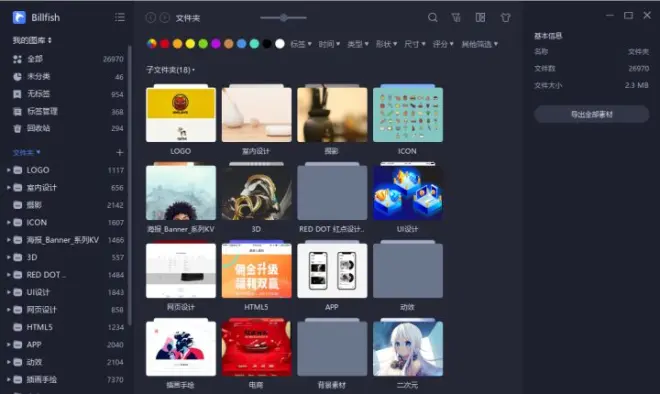Select the 摄影 folder in the sidebar
The image size is (660, 394).
[x=68, y=205]
